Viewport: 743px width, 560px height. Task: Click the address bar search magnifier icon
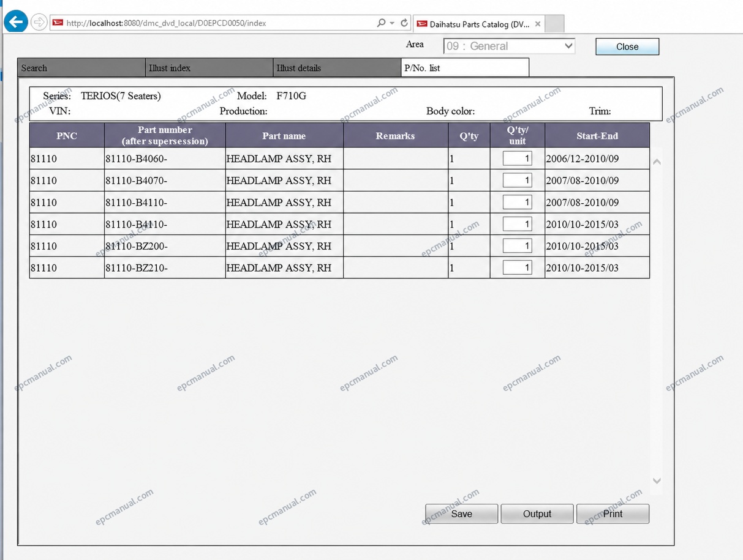[x=382, y=23]
